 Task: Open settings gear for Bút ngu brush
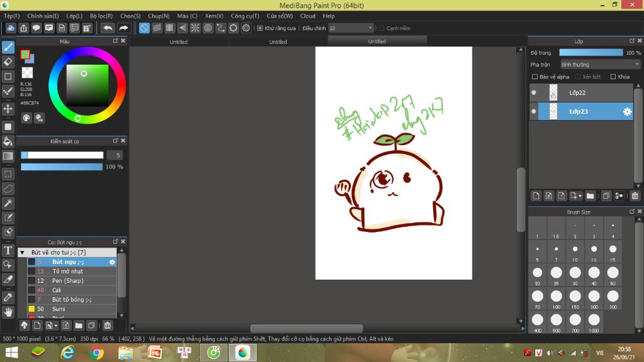tap(112, 262)
